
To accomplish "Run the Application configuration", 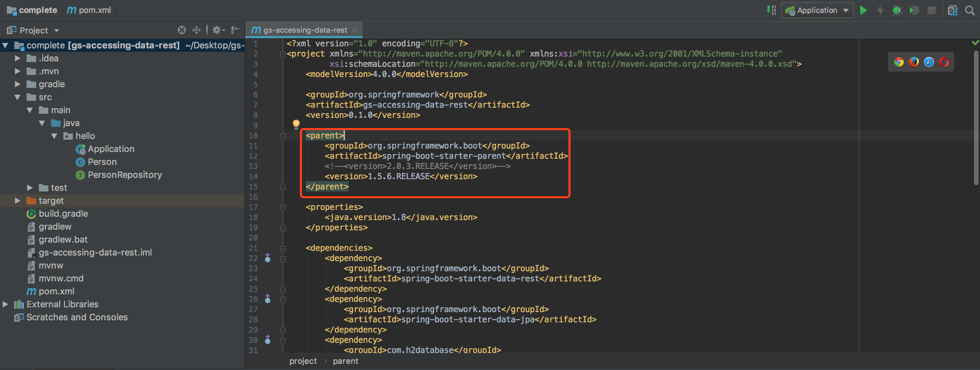I will 864,10.
